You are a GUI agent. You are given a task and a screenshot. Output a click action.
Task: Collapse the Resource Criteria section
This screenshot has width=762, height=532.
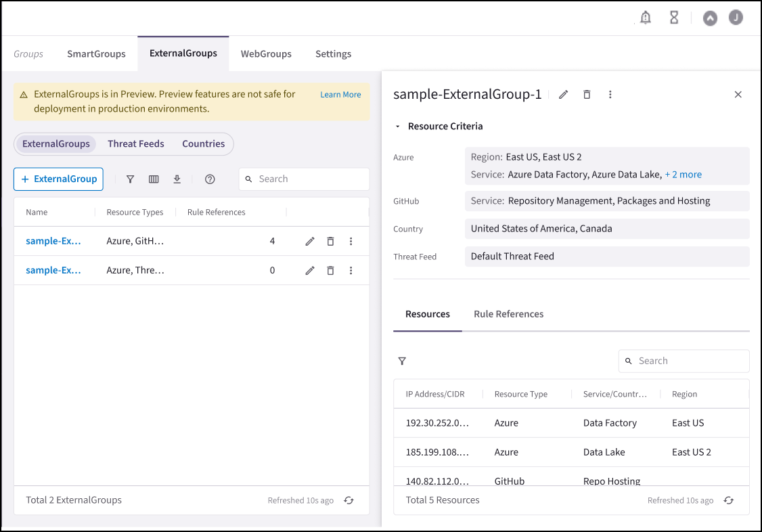click(x=398, y=127)
